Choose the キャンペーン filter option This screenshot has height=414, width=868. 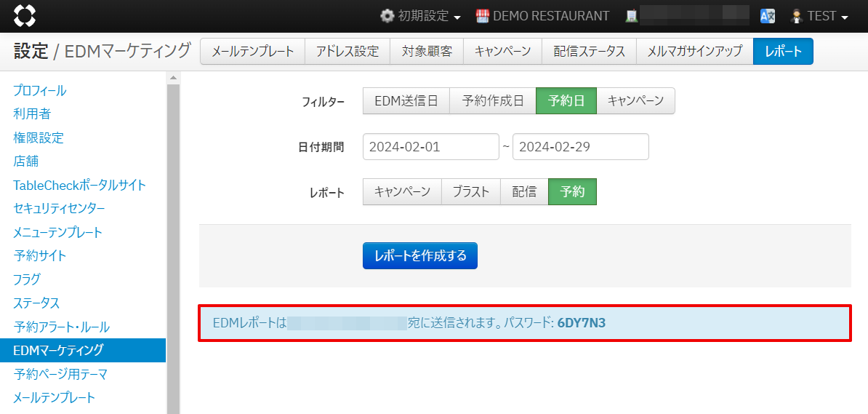pos(635,101)
